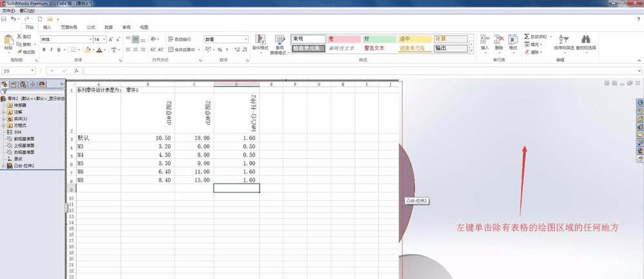Open the font name dropdown (宋体)
Image resolution: width=644 pixels, height=279 pixels.
(91, 39)
